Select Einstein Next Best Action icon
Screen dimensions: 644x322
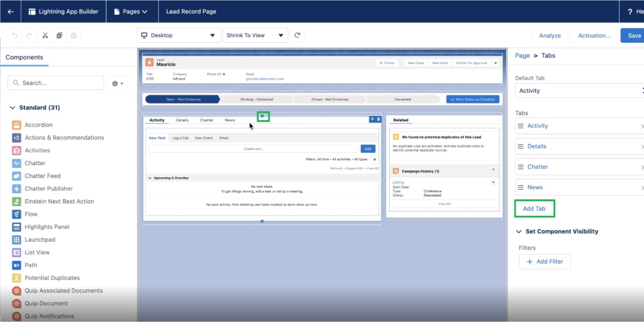click(17, 201)
